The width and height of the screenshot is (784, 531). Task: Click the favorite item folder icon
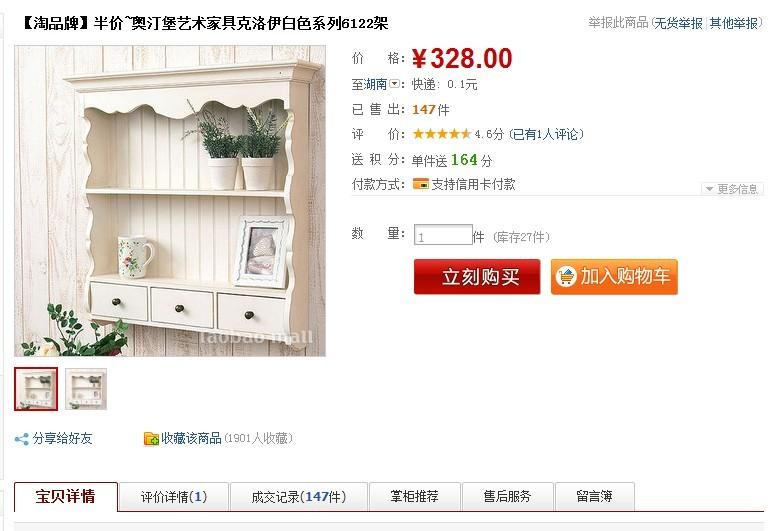(151, 438)
